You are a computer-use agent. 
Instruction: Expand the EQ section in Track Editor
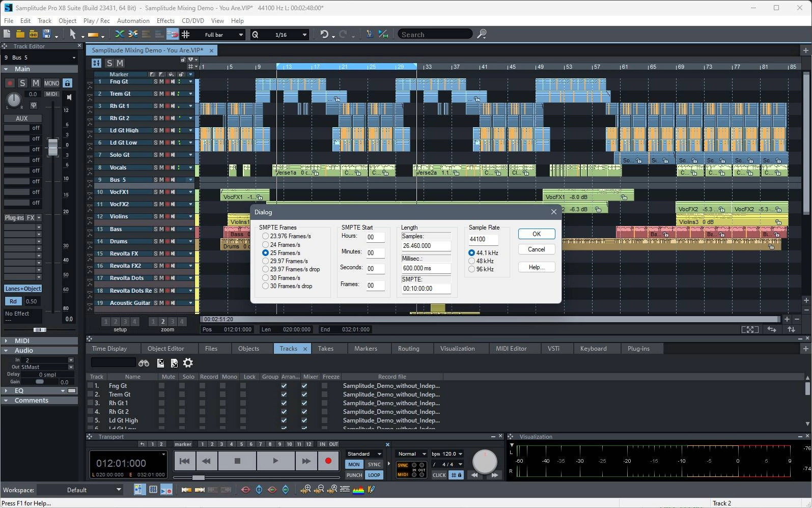click(x=6, y=390)
